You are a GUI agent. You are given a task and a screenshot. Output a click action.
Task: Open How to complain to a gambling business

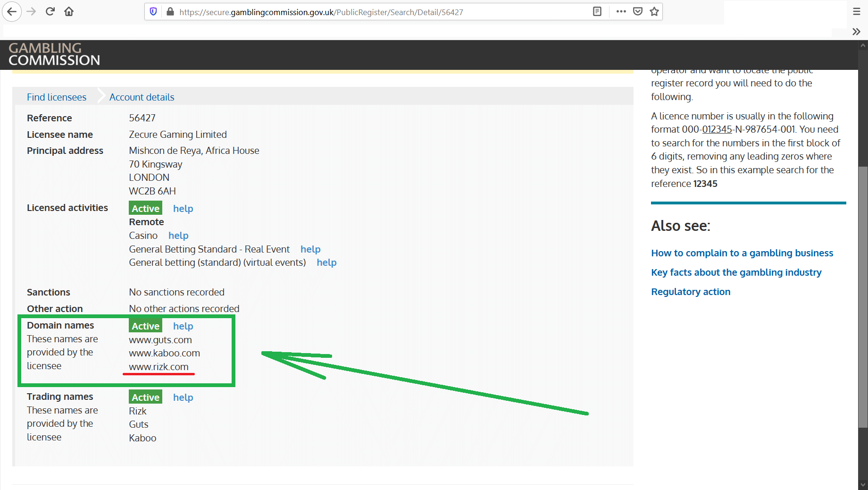pyautogui.click(x=742, y=253)
